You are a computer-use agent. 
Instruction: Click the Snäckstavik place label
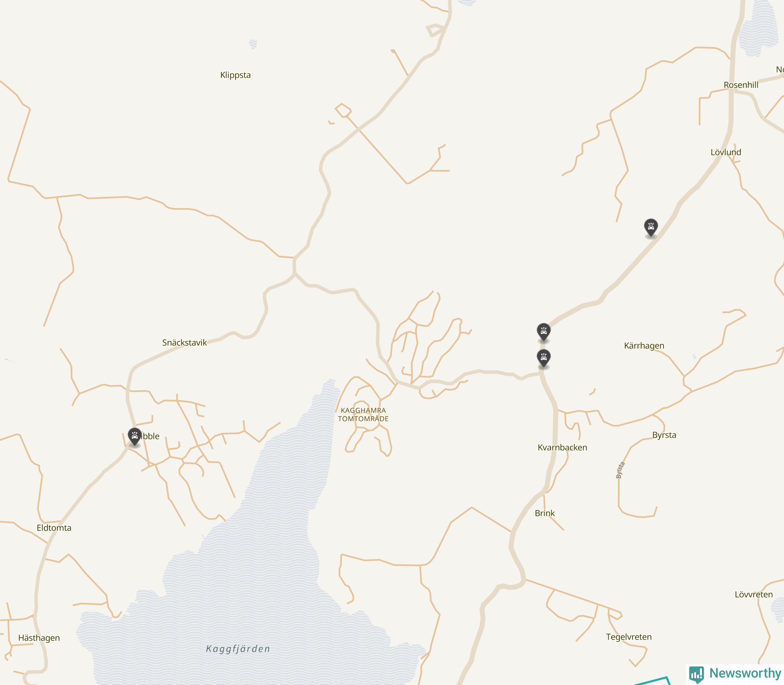(184, 342)
